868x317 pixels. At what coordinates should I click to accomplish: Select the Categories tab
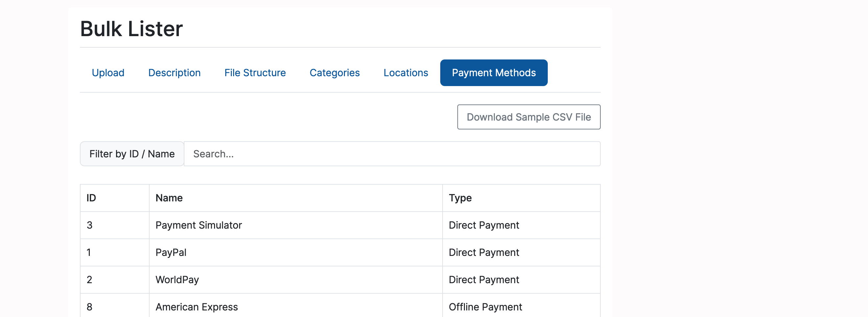click(x=334, y=73)
